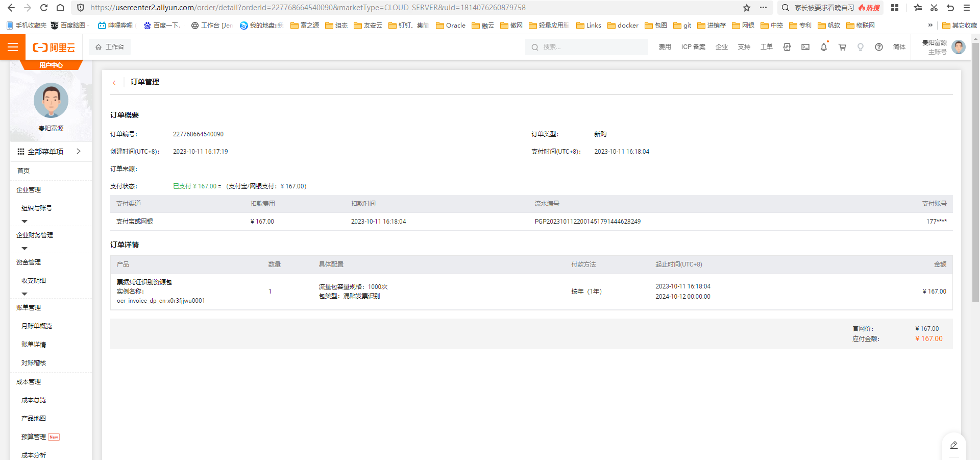Open the favorites list icon
The height and width of the screenshot is (460, 980).
(918, 8)
